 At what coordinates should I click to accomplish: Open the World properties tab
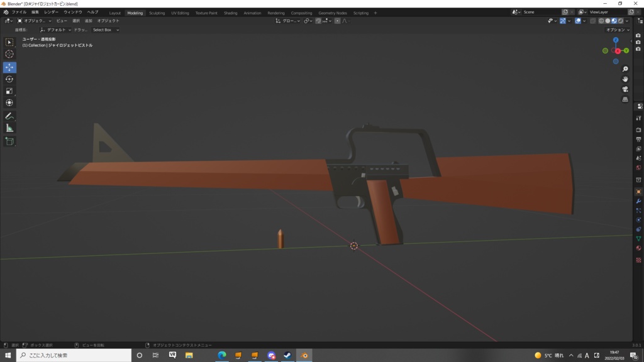638,167
